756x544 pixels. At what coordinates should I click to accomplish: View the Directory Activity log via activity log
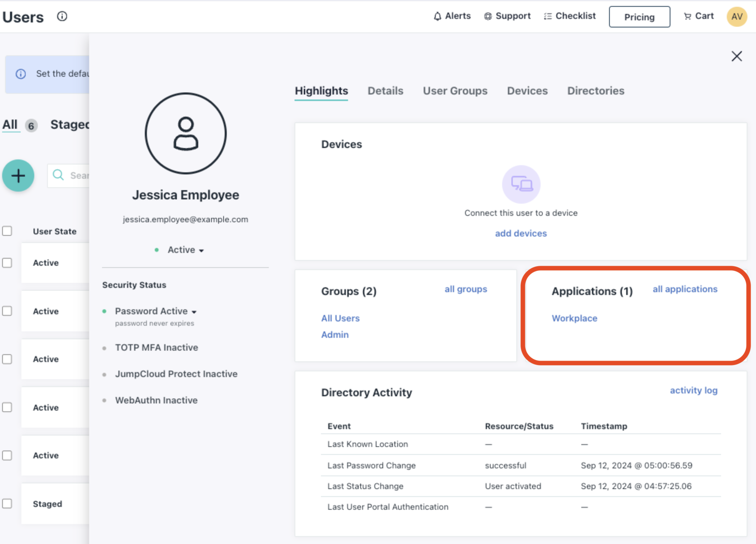tap(693, 390)
